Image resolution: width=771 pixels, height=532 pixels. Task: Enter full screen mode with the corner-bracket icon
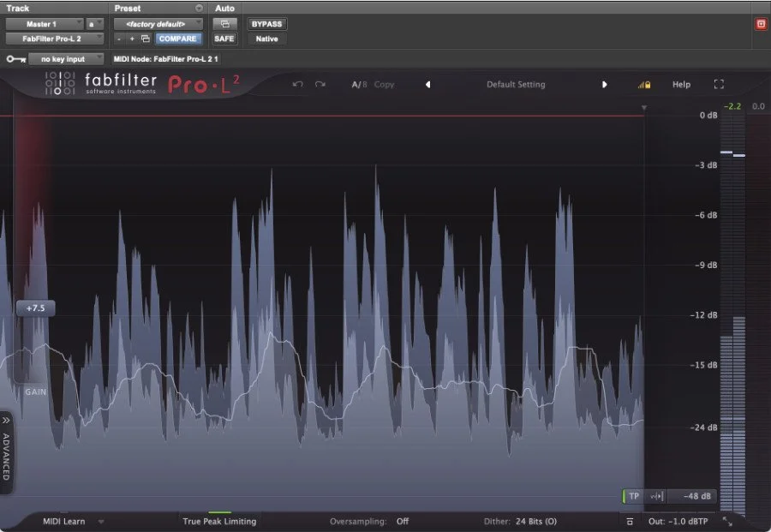pos(719,85)
